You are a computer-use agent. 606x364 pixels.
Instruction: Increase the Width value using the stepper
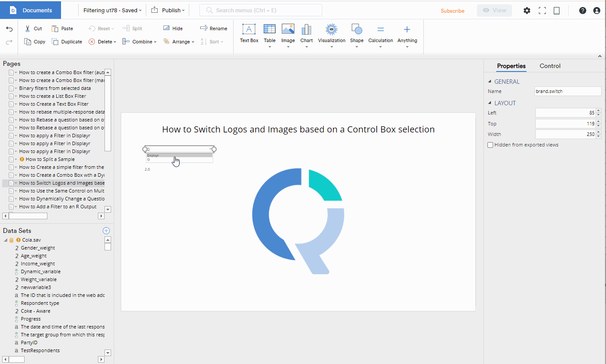tap(598, 132)
